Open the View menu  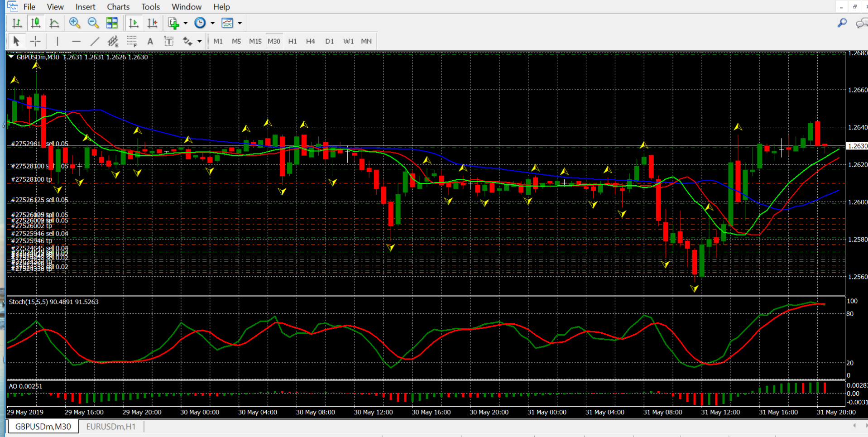coord(55,7)
